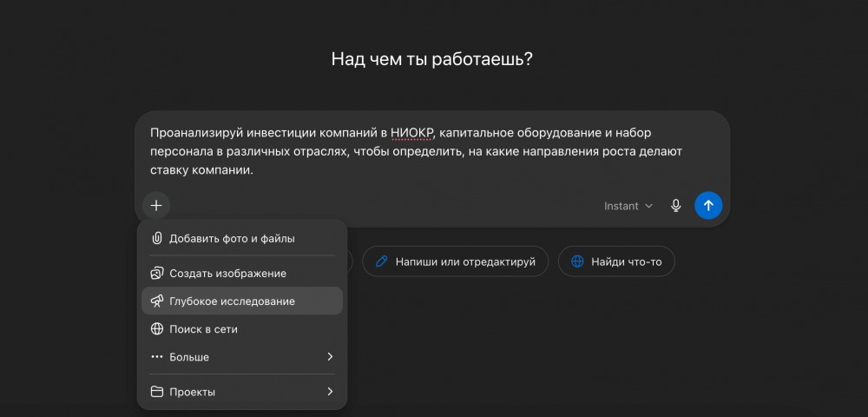Click the Напиши или отредактируй suggestion
This screenshot has width=868, height=417.
point(456,261)
